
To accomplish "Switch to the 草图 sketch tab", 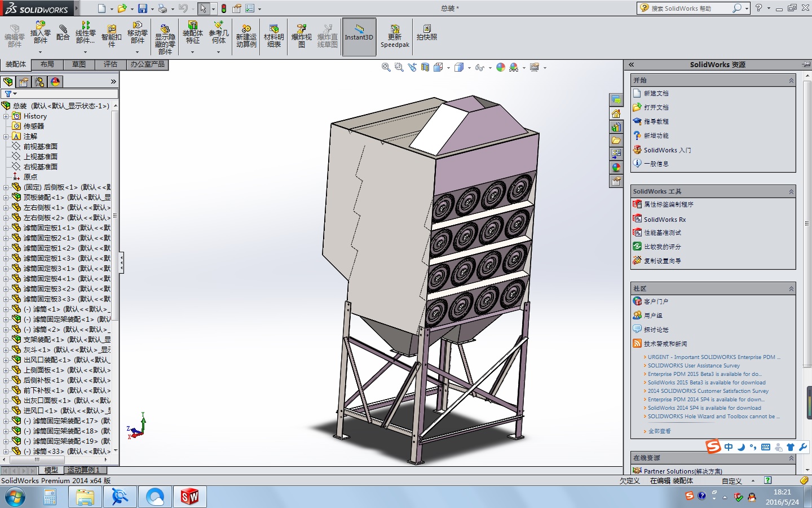I will 79,64.
